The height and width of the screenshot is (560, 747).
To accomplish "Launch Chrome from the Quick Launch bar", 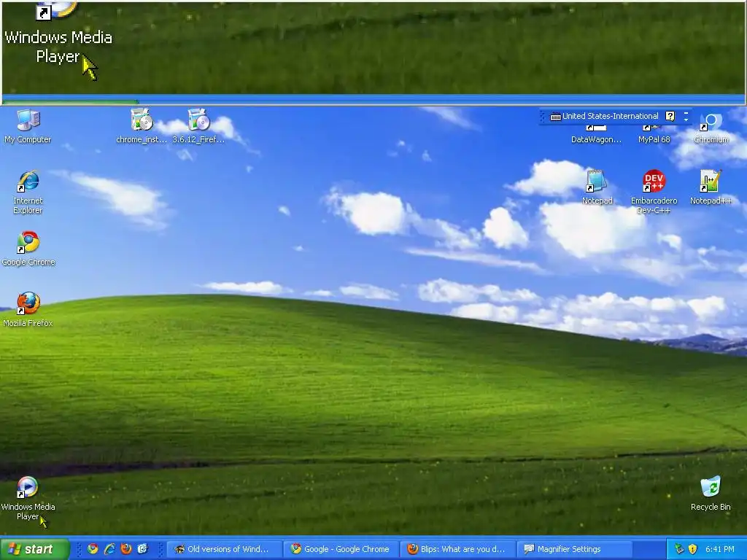I will point(93,549).
